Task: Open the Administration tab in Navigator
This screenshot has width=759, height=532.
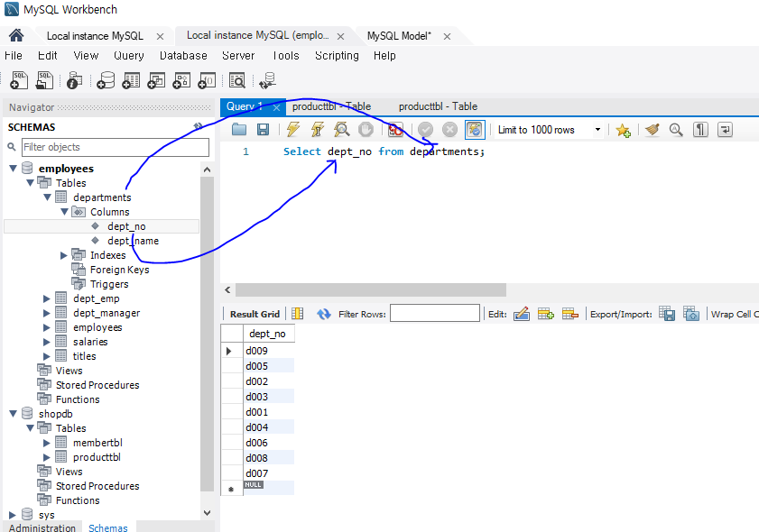Action: [42, 527]
